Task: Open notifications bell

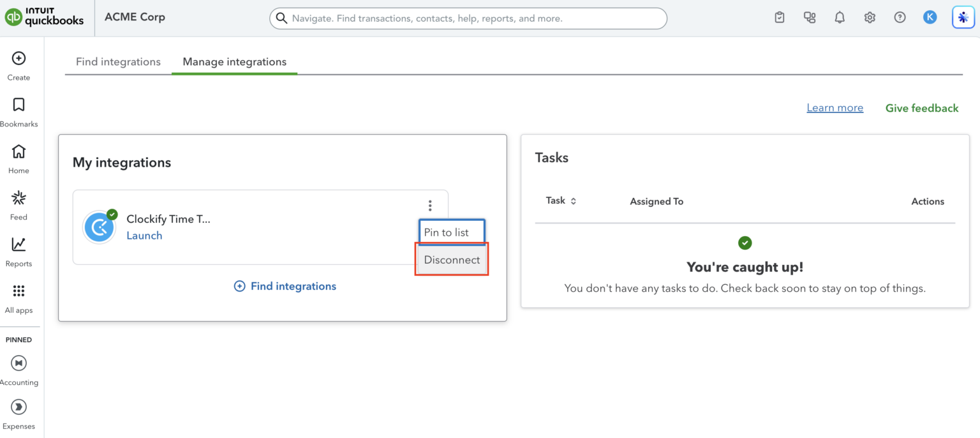Action: click(840, 18)
